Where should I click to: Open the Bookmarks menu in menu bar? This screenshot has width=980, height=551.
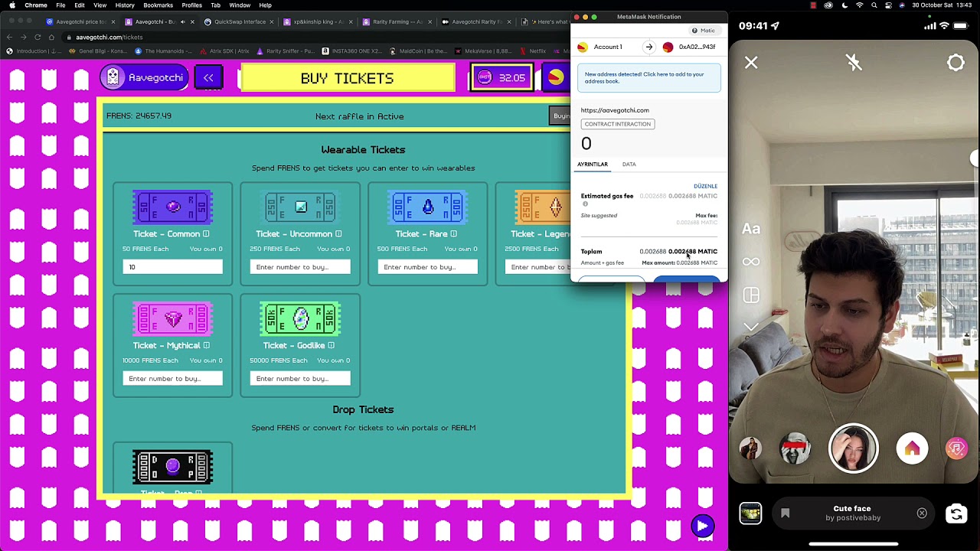point(158,5)
